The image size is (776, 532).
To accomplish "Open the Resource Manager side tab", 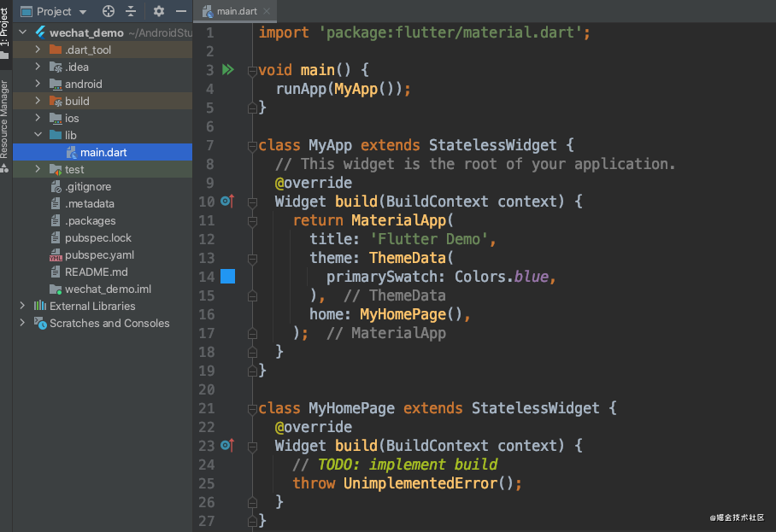I will tap(4, 126).
